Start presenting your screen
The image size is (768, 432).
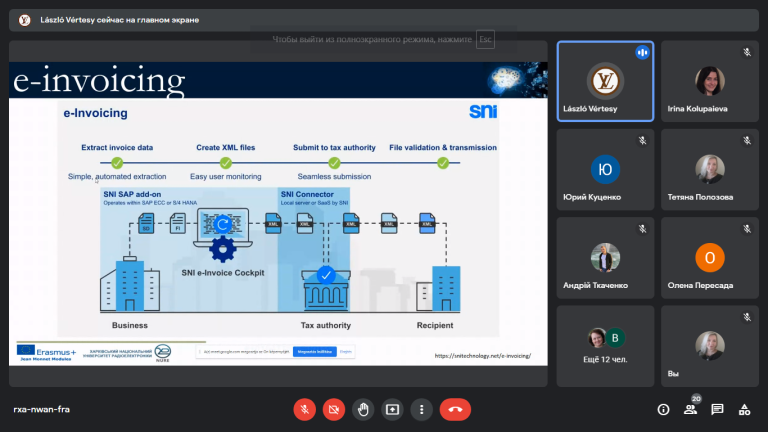pyautogui.click(x=392, y=409)
